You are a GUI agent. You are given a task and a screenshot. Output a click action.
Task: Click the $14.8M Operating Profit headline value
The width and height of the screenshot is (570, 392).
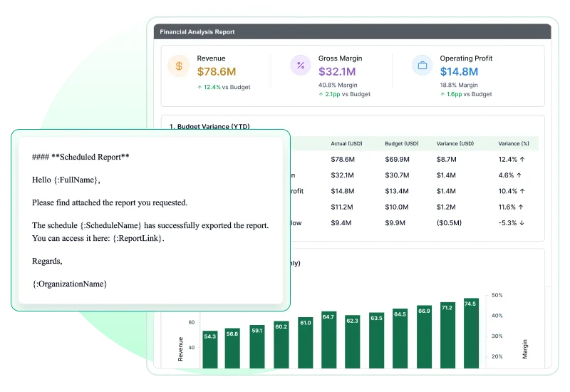459,72
